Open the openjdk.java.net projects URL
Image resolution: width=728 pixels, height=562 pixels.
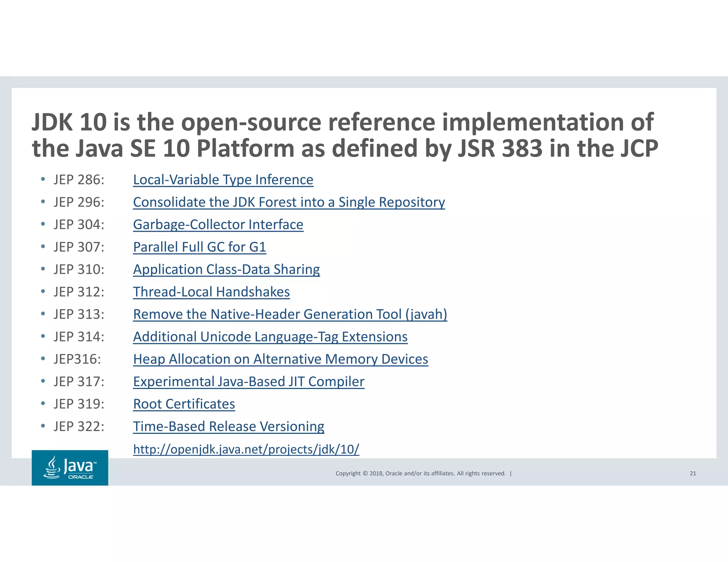246,449
